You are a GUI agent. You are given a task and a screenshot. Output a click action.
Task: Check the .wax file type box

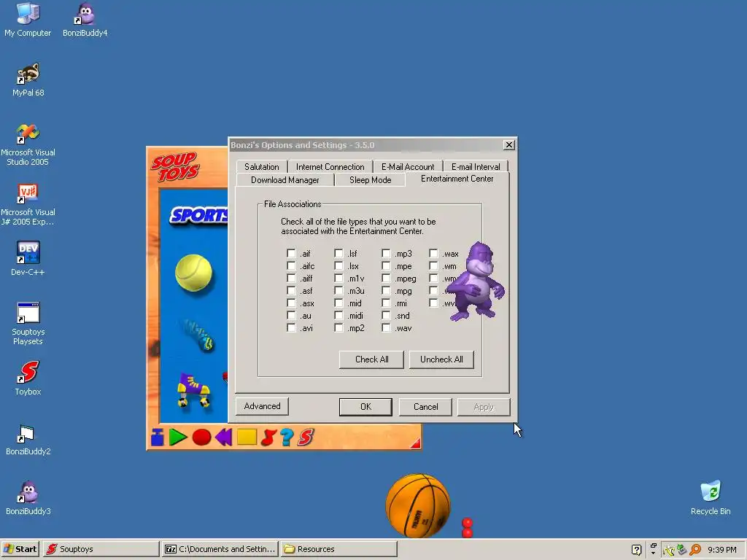click(x=433, y=253)
